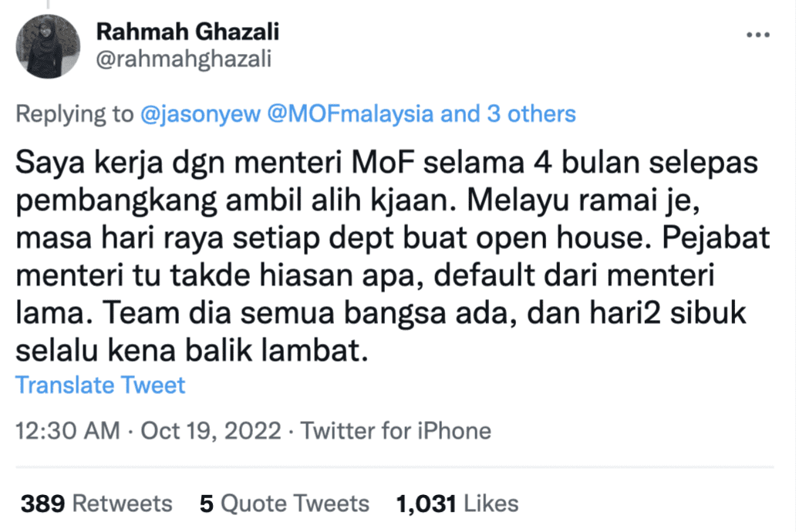Click the Translate Tweet link

100,385
